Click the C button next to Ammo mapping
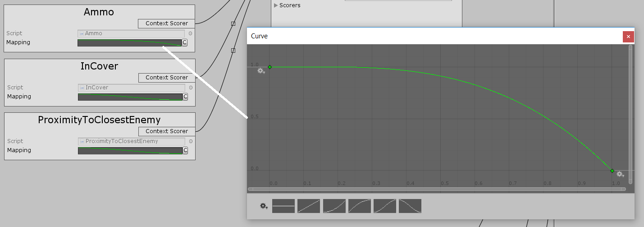 [184, 43]
